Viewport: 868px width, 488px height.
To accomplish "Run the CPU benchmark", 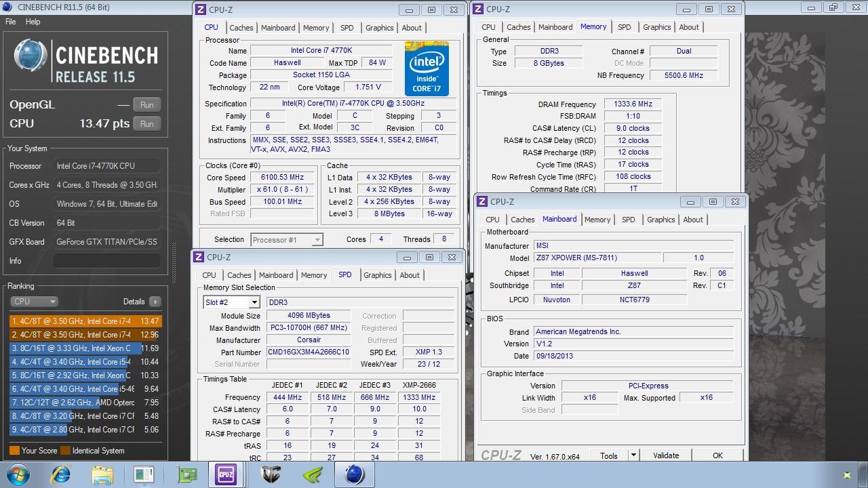I will (x=147, y=123).
